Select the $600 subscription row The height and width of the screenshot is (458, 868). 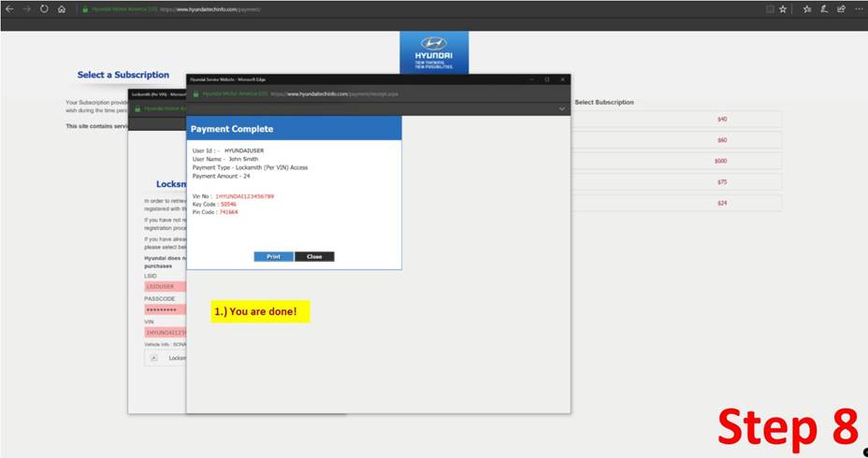(x=677, y=161)
